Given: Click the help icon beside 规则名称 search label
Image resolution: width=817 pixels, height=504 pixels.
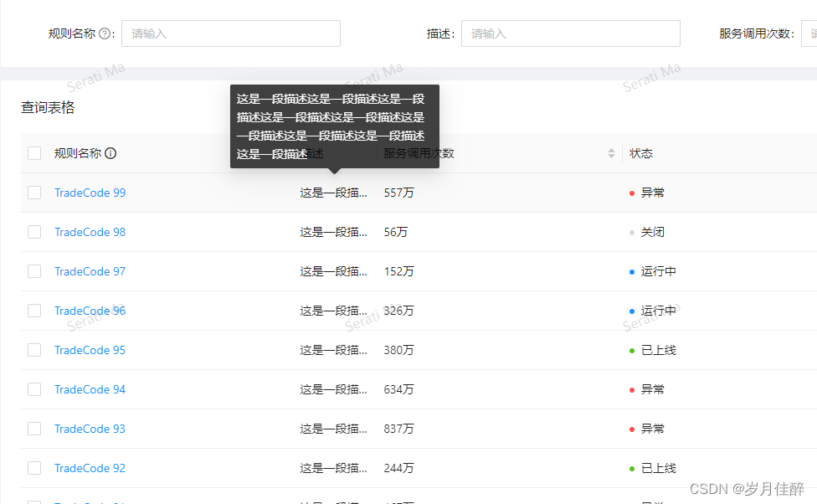Looking at the screenshot, I should tap(105, 33).
